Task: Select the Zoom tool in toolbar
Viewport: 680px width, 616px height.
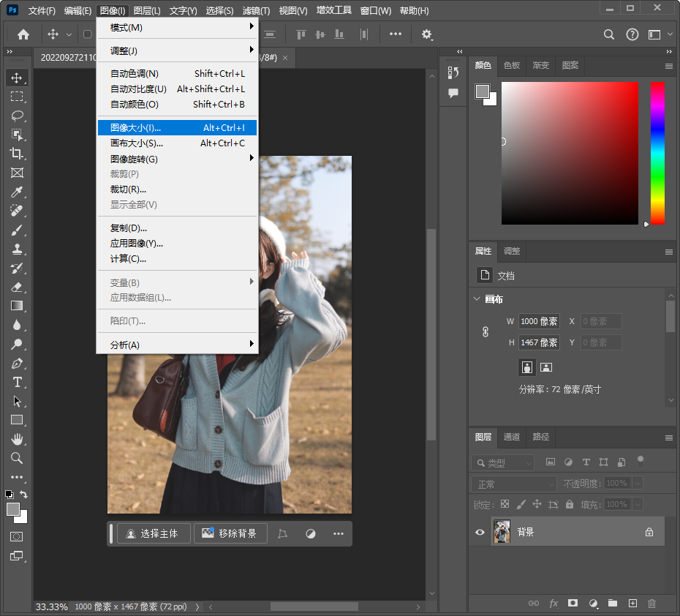Action: (17, 458)
